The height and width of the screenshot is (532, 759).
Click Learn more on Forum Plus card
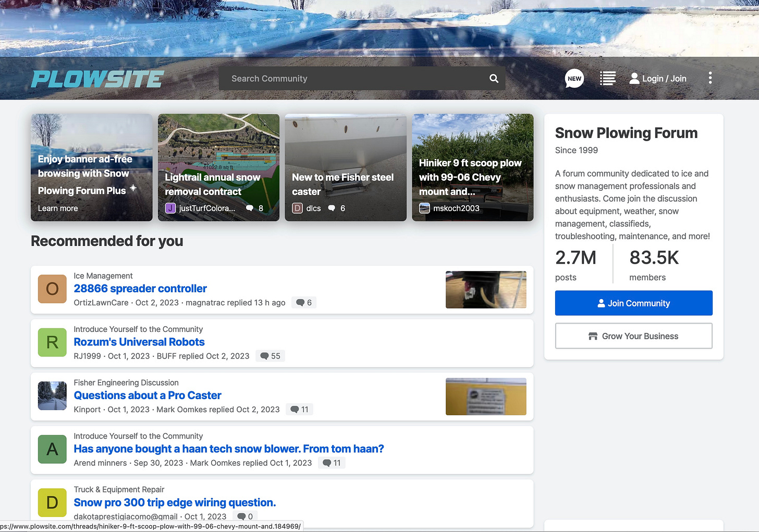tap(58, 208)
